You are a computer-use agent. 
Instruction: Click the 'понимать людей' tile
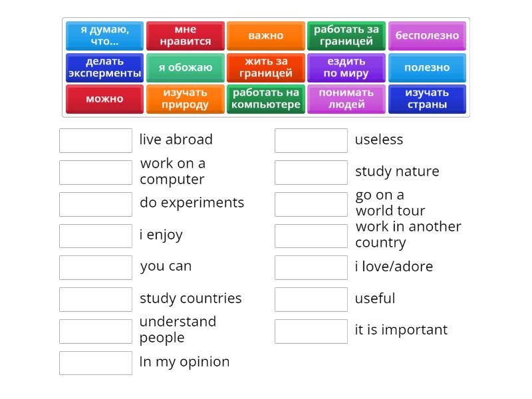(346, 99)
